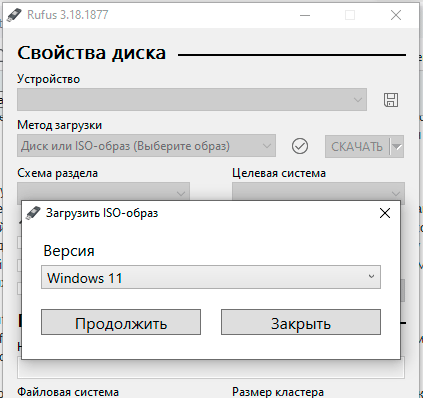Viewport: 423px width, 398px height.
Task: Open the Устройство device dropdown
Action: (x=192, y=99)
